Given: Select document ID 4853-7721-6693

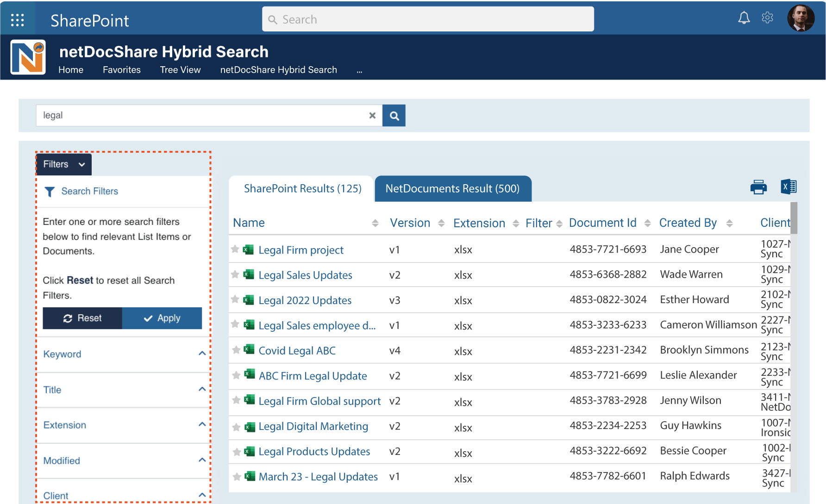Looking at the screenshot, I should pos(608,249).
